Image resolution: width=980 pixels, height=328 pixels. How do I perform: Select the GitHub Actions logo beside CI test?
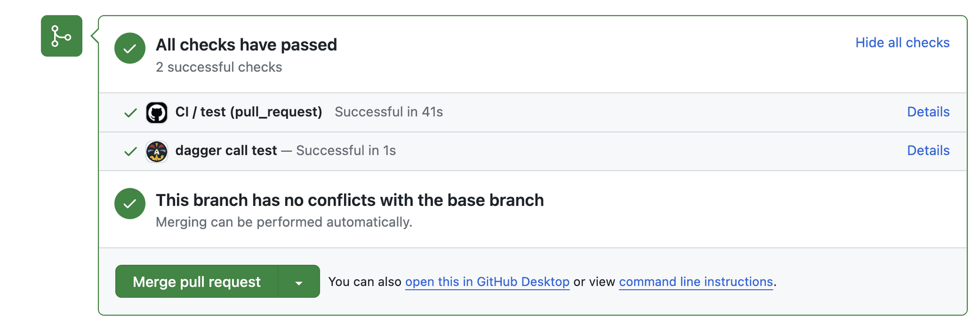click(x=156, y=112)
